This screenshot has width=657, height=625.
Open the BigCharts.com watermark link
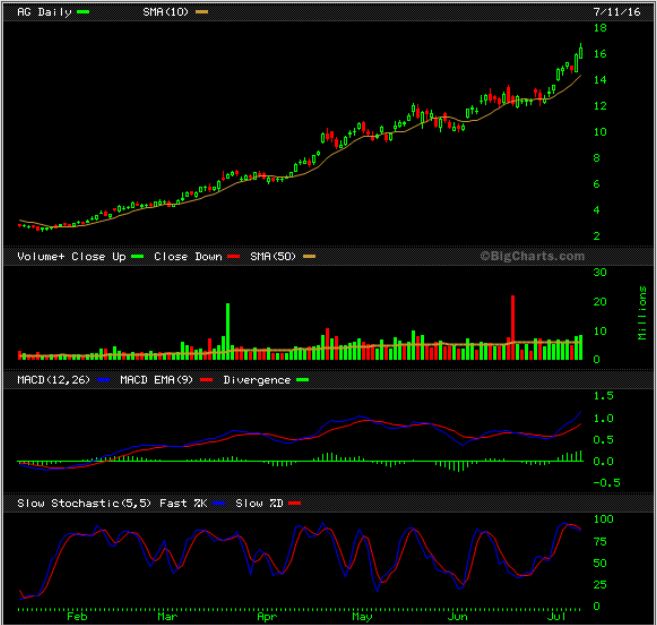[x=531, y=256]
